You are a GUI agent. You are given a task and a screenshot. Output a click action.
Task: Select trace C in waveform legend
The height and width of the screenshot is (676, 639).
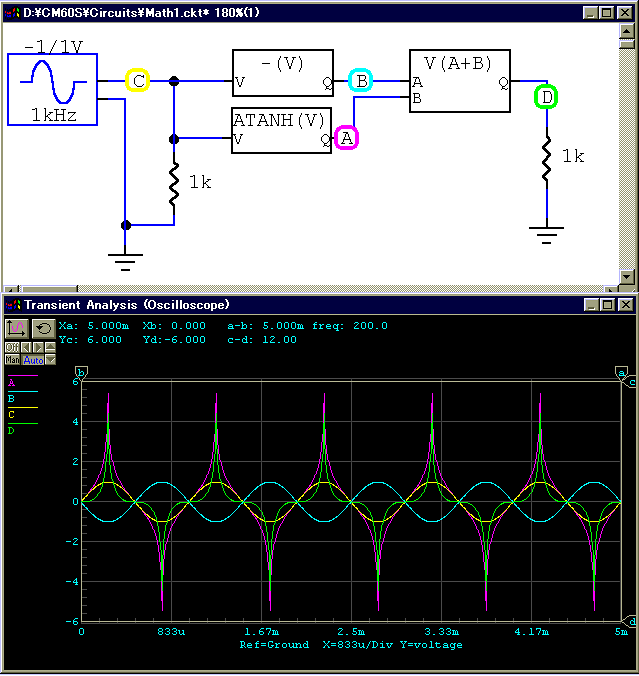(12, 414)
